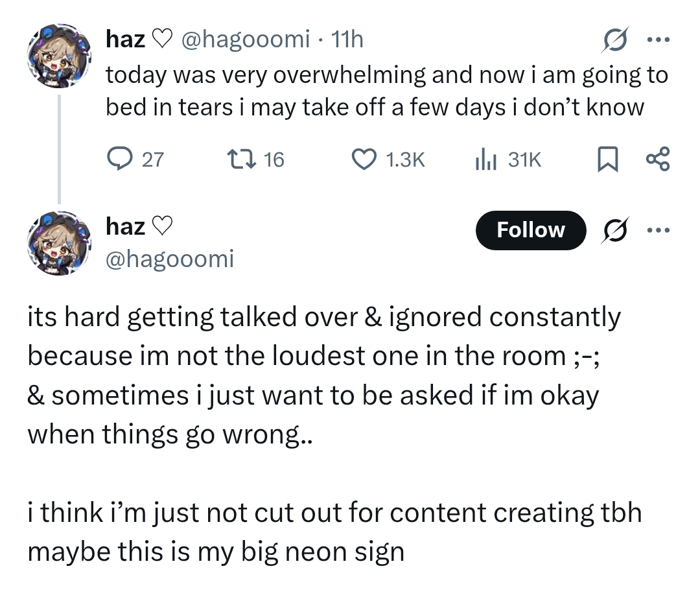Image resolution: width=700 pixels, height=601 pixels.
Task: Open three-dot menu on first tweet
Action: [659, 40]
